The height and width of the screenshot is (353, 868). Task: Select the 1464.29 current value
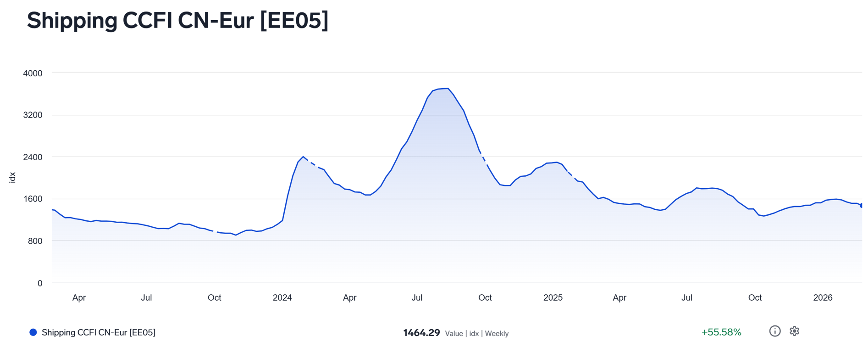tap(421, 333)
